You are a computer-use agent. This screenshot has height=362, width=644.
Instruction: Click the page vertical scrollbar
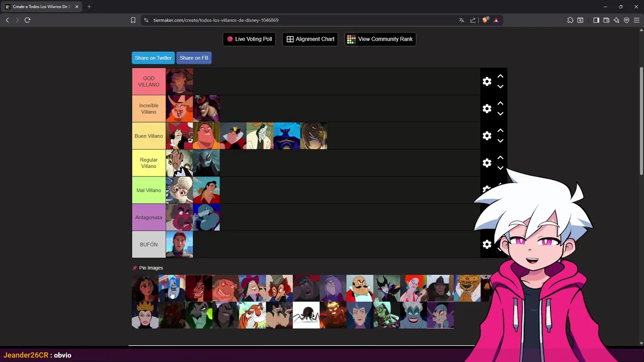click(641, 121)
